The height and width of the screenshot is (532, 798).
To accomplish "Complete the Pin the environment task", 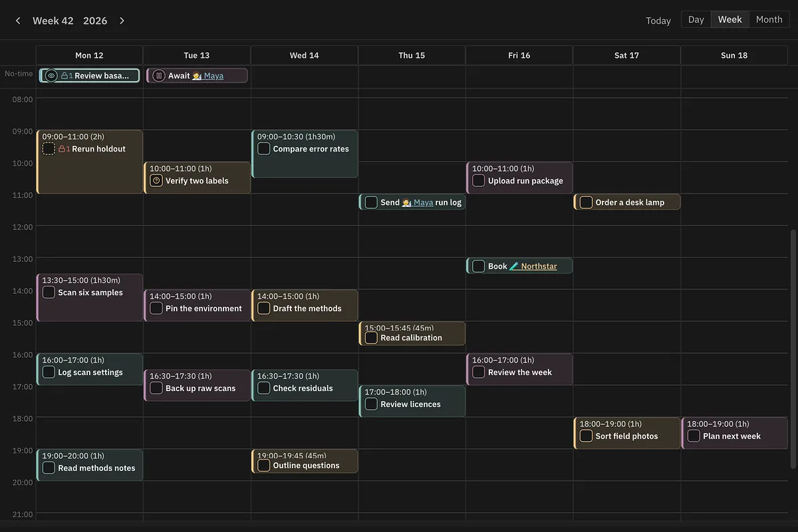I will click(156, 309).
